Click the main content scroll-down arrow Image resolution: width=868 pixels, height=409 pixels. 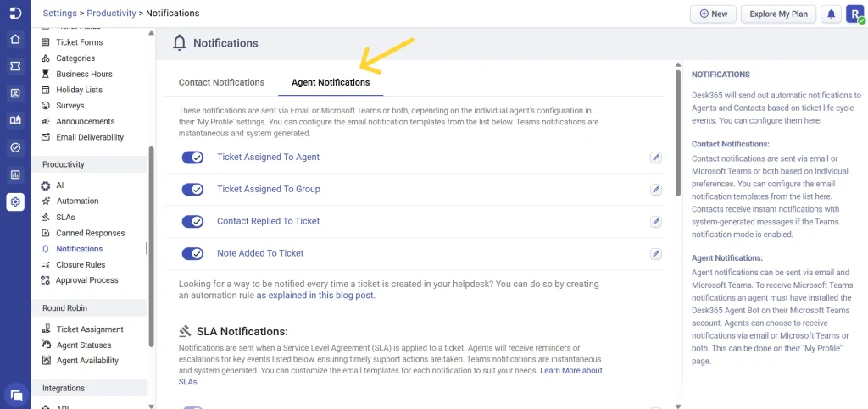679,406
